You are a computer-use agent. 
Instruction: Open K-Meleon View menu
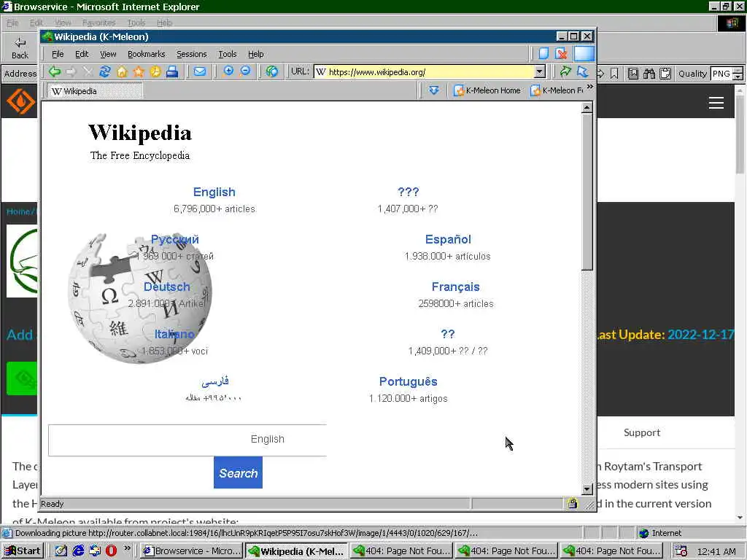click(x=108, y=54)
